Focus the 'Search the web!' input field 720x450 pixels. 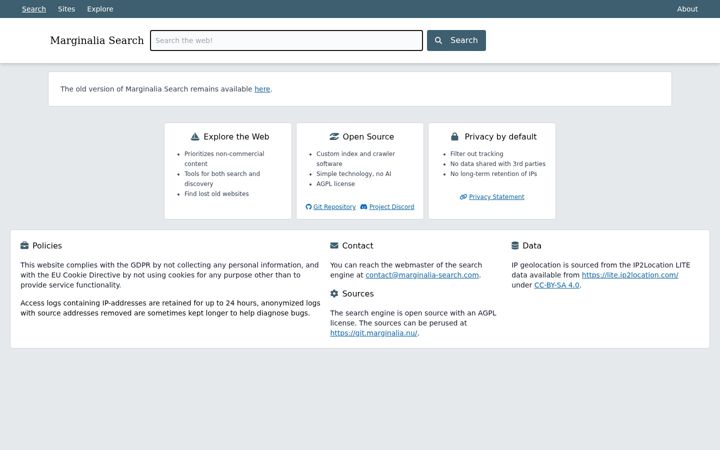pyautogui.click(x=286, y=40)
